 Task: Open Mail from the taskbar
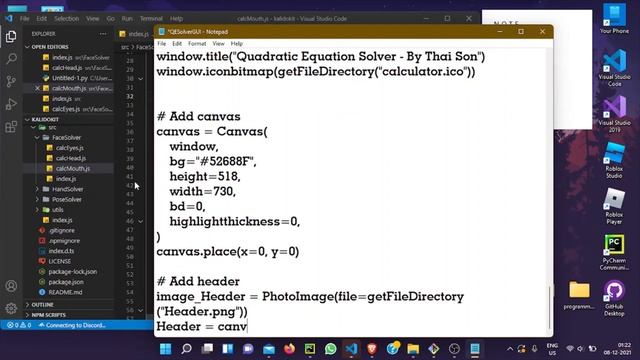coord(269,349)
